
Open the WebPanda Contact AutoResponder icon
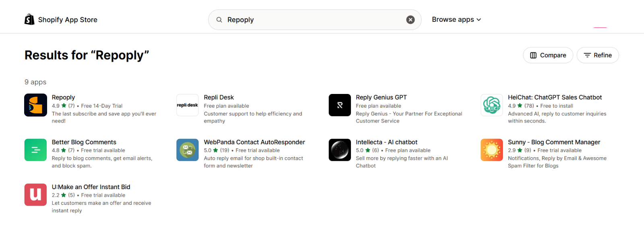pos(188,150)
